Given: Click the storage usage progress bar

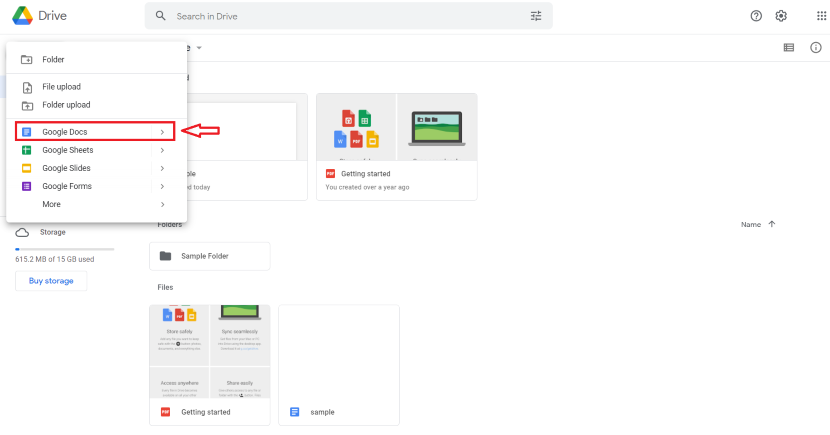Looking at the screenshot, I should [x=65, y=249].
